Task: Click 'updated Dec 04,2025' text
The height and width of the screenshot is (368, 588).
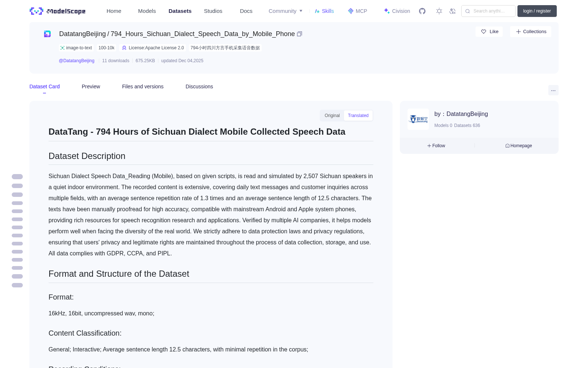Action: (x=182, y=61)
